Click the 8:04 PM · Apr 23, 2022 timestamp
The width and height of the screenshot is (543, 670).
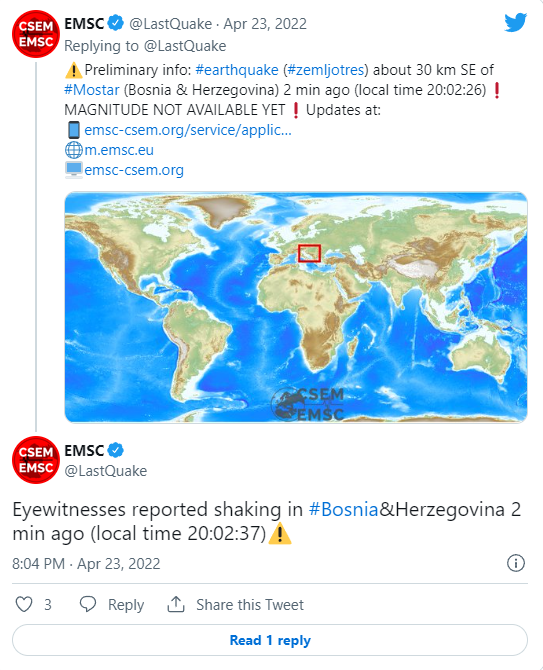click(x=86, y=564)
